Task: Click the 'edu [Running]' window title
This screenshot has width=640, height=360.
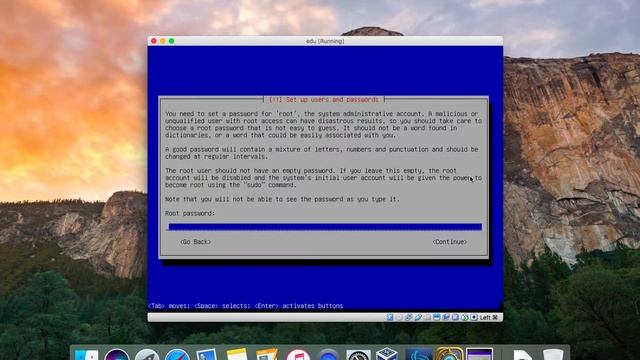Action: [x=325, y=41]
